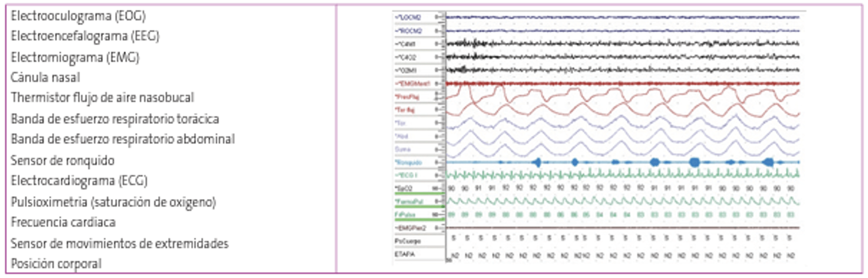Select 'Sensor de movimientos de extremidades'
The width and height of the screenshot is (868, 278).
click(x=119, y=244)
